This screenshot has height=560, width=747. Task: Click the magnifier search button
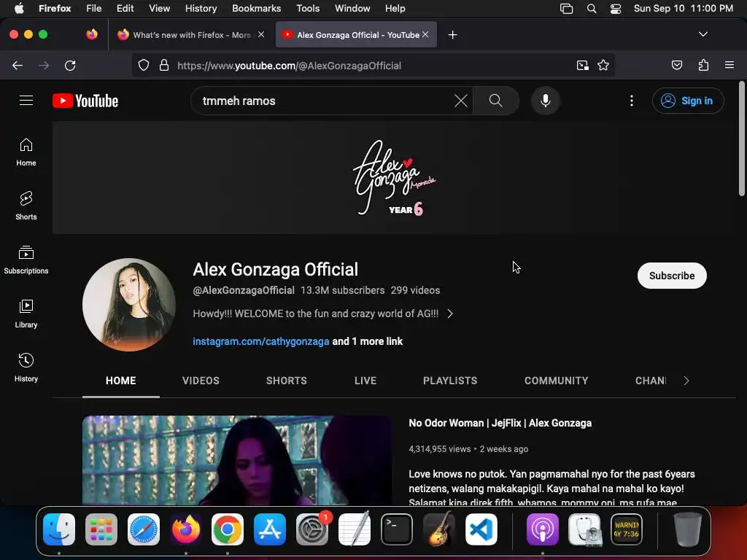point(495,101)
